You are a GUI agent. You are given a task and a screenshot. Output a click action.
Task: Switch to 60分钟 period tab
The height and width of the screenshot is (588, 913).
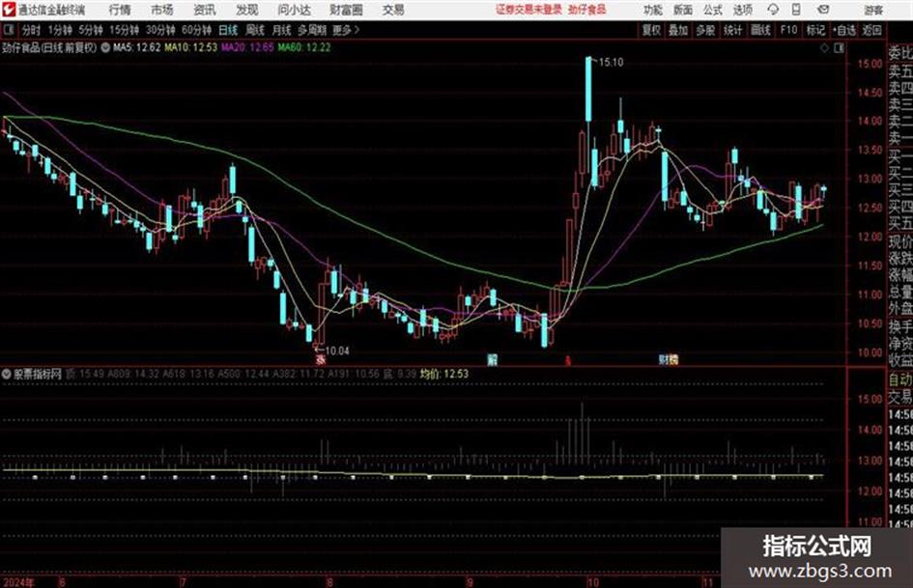(197, 30)
